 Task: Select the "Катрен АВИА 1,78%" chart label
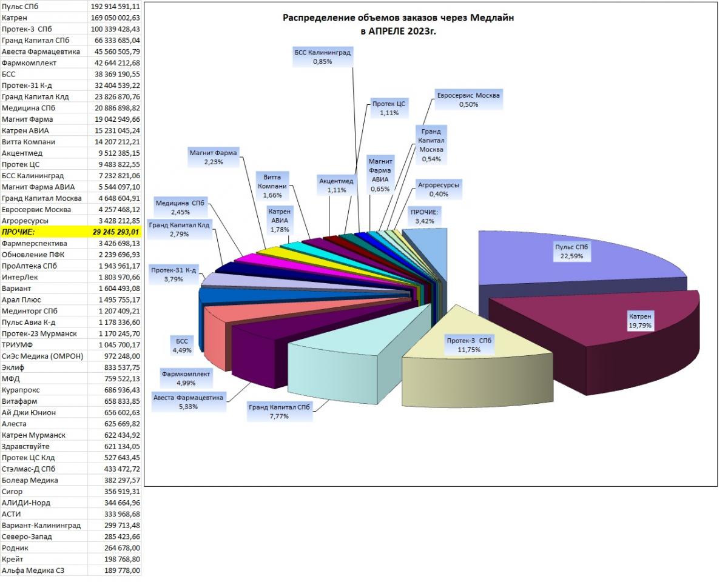point(280,219)
